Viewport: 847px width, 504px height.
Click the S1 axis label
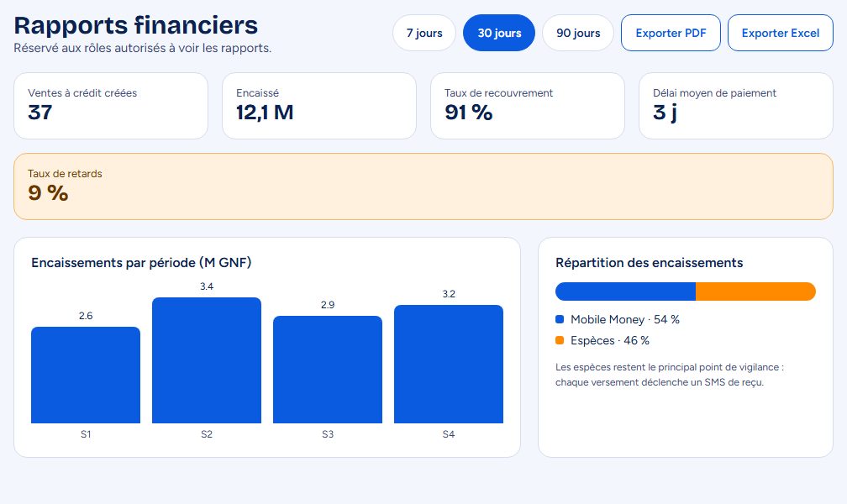(x=86, y=433)
